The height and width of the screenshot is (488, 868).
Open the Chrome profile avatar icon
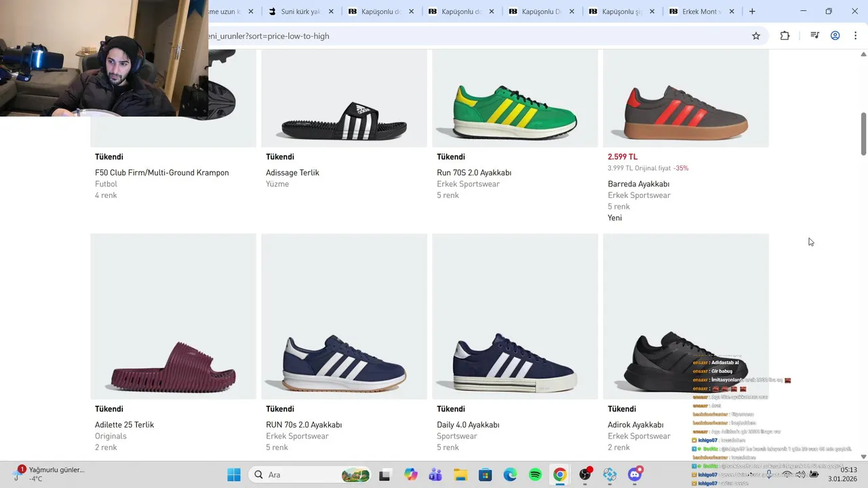click(835, 36)
